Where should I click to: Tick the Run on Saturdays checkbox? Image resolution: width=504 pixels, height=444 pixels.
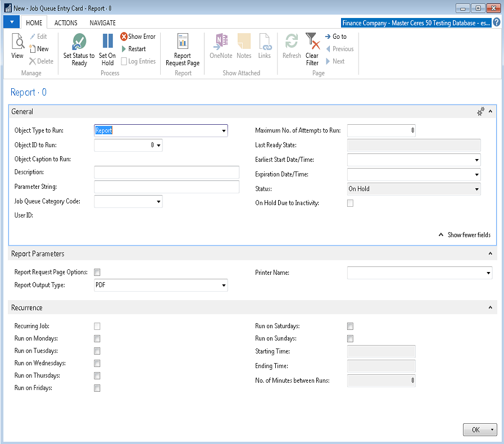350,327
